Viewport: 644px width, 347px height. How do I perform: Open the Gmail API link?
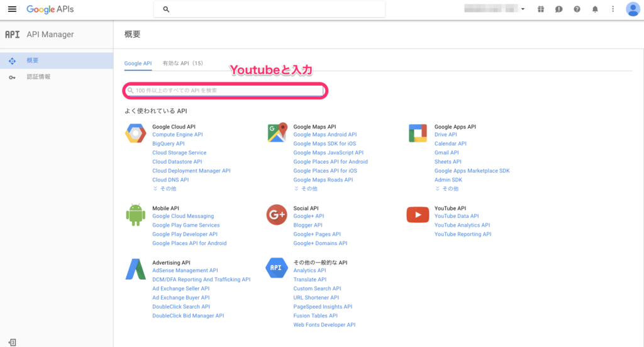tap(447, 152)
